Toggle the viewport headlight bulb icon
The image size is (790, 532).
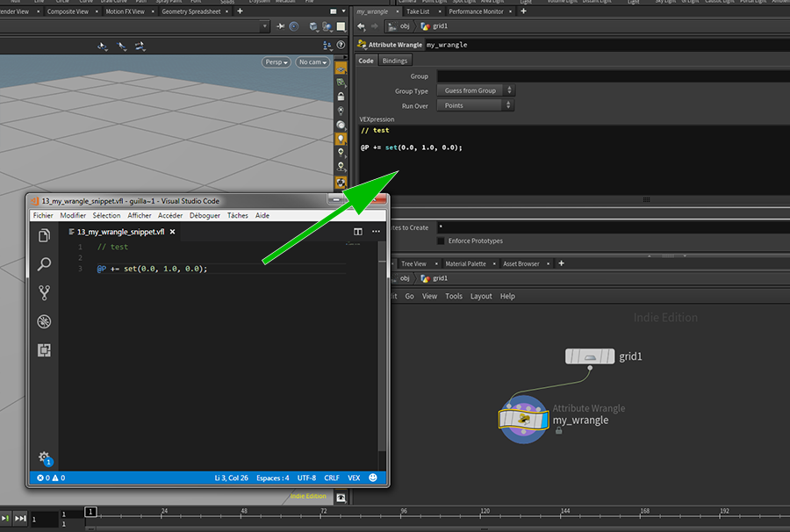coord(341,138)
